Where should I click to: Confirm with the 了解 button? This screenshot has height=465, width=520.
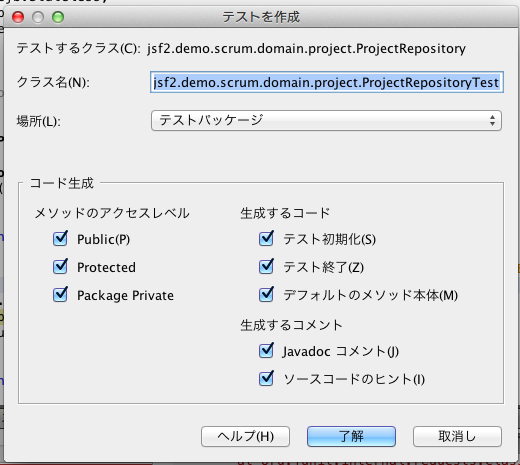[x=351, y=436]
